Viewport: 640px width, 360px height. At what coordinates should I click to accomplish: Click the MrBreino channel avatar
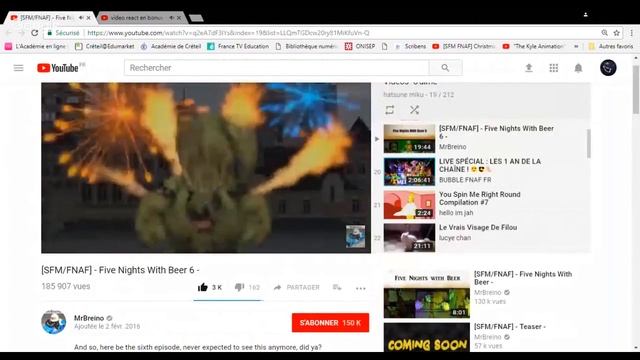point(53,322)
